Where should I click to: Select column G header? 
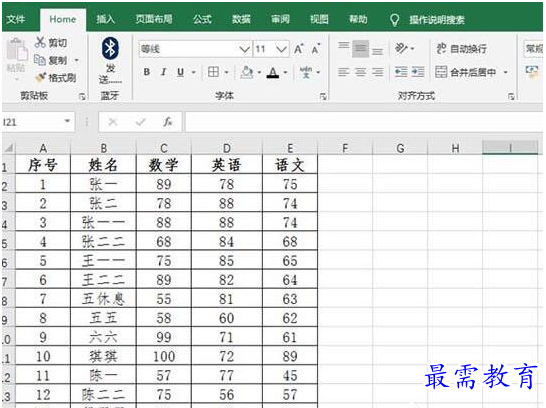pyautogui.click(x=400, y=148)
